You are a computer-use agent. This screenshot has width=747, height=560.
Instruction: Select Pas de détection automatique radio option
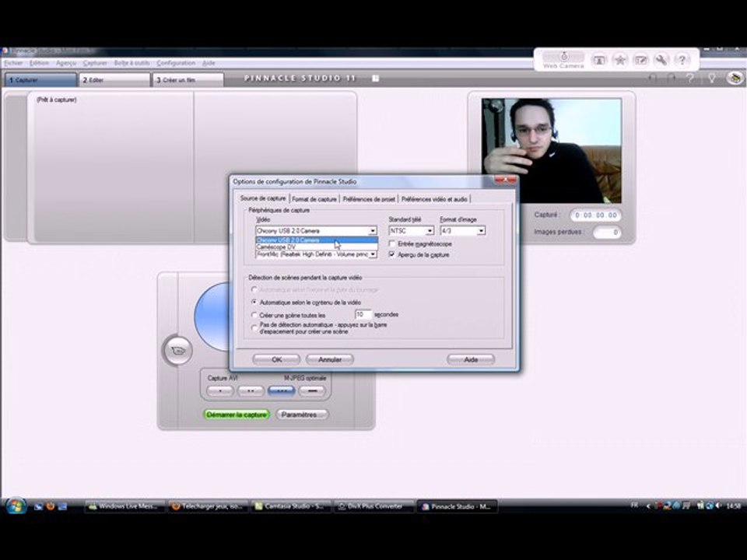click(254, 327)
